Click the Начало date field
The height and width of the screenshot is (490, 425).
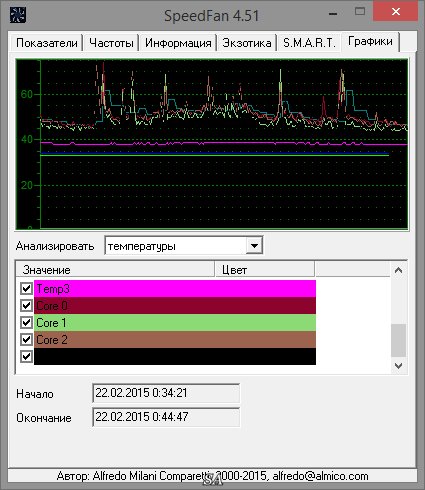click(166, 393)
